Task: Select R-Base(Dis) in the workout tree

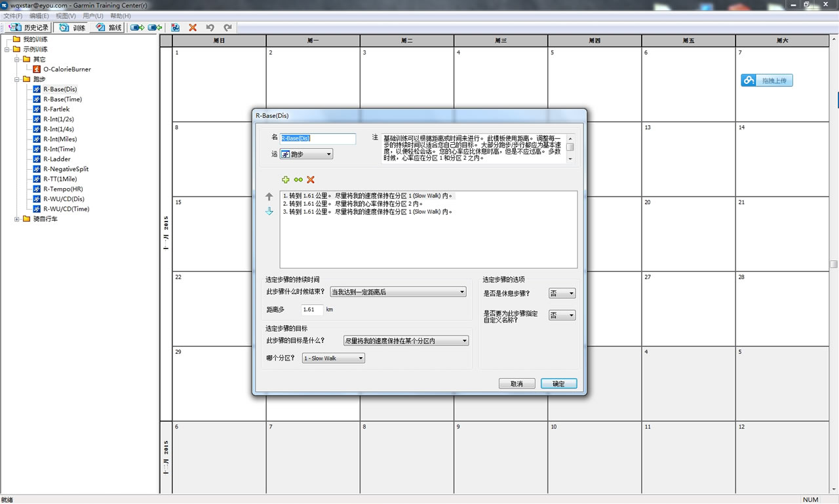Action: (60, 89)
